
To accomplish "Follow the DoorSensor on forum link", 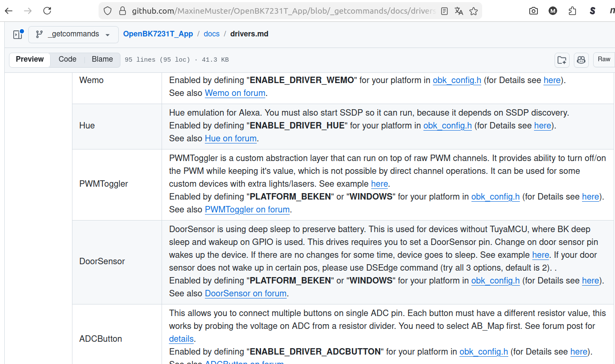I will tap(246, 293).
